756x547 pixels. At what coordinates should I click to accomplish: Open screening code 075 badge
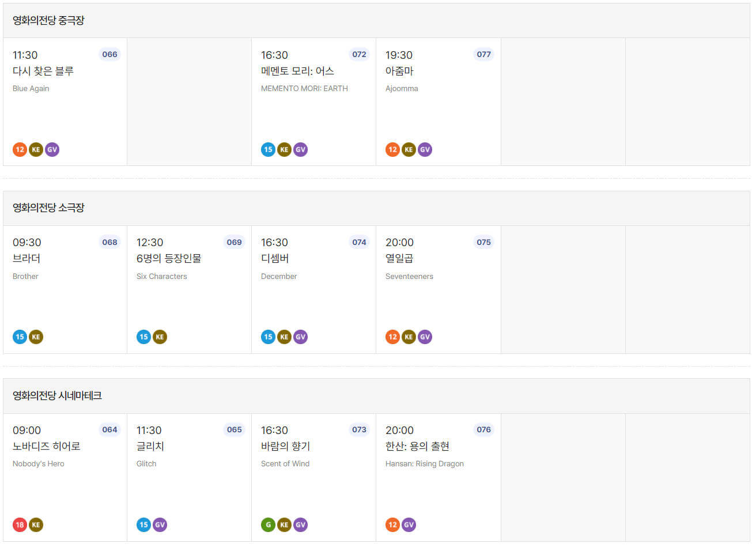click(x=483, y=242)
